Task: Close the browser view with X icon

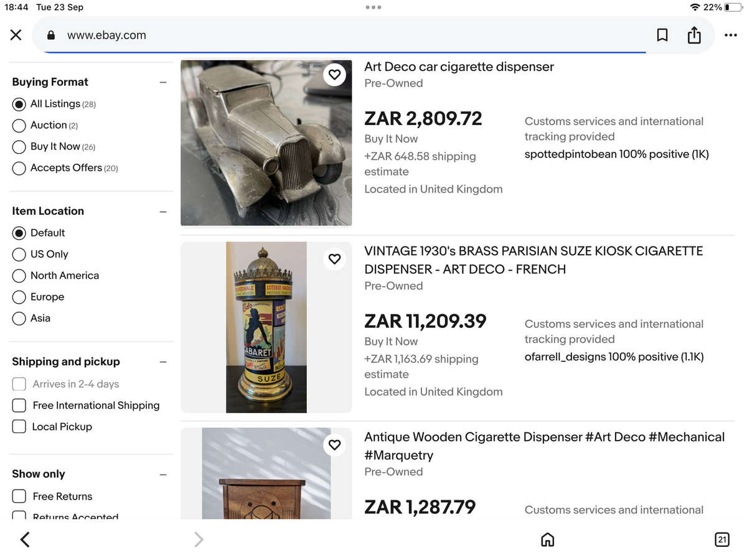Action: click(16, 35)
